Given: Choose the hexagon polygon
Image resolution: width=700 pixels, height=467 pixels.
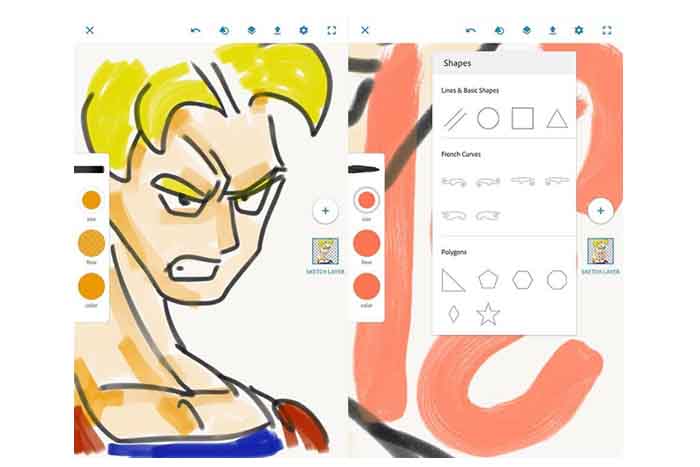Looking at the screenshot, I should point(522,280).
